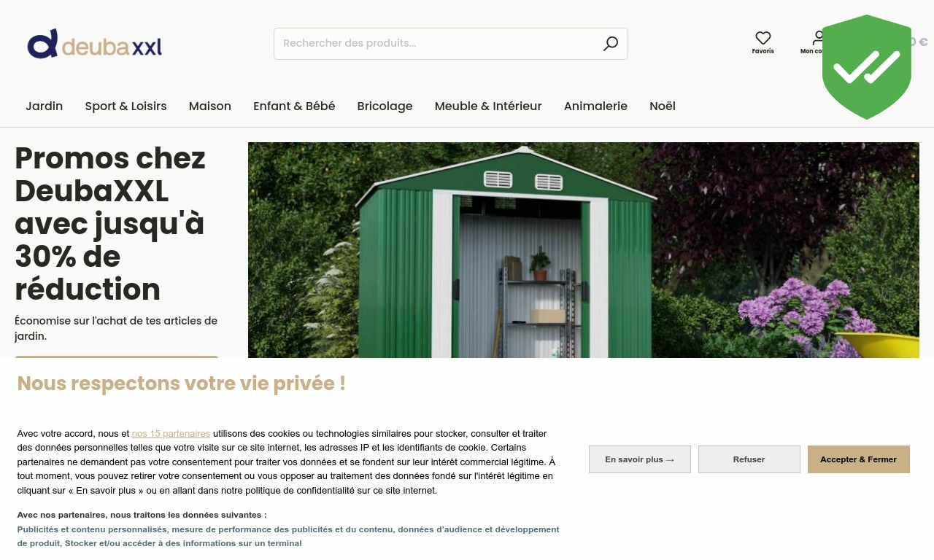934x560 pixels.
Task: Open Meuble & Intérieur category
Action: (x=488, y=106)
